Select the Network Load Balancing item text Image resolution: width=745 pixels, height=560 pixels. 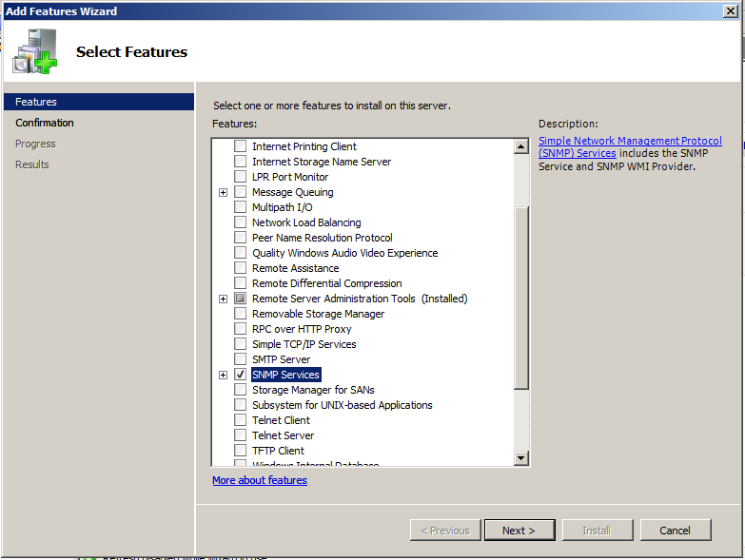click(306, 222)
